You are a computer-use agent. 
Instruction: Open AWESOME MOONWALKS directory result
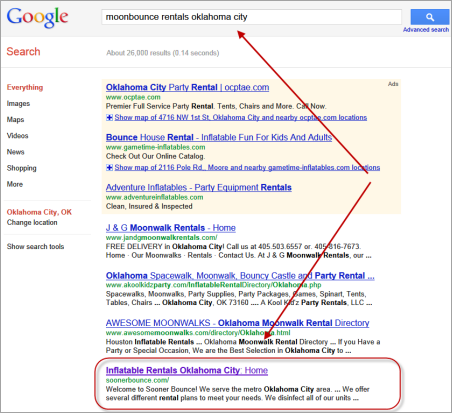(238, 323)
